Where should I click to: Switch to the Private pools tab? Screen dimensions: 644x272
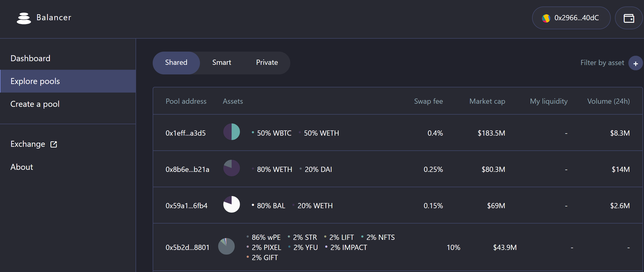point(267,63)
